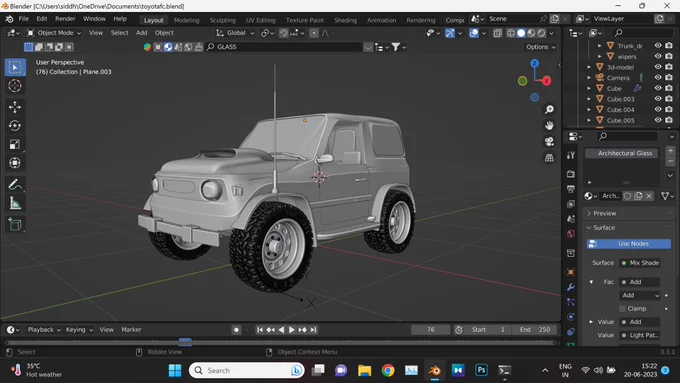
Task: Hide the wipers object in outliner
Action: [x=658, y=56]
